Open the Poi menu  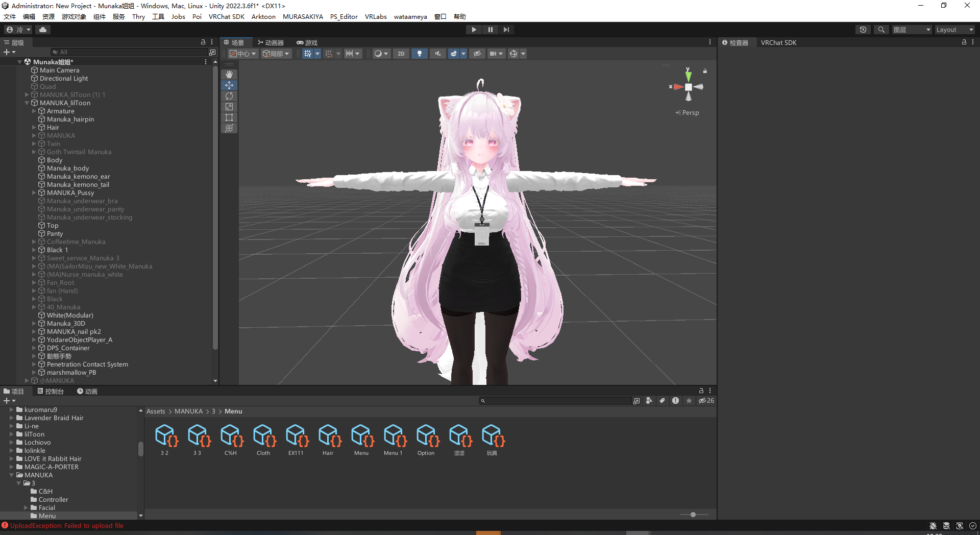(197, 16)
